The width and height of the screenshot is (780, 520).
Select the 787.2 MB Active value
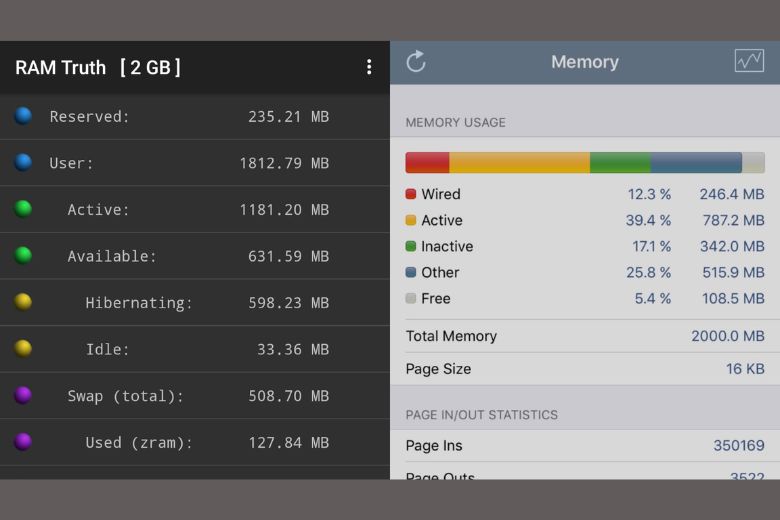[733, 220]
